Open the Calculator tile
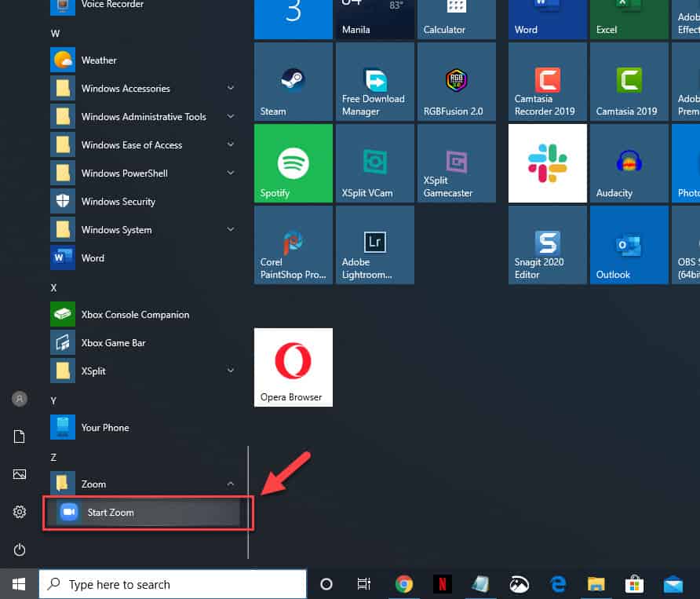 point(457,20)
